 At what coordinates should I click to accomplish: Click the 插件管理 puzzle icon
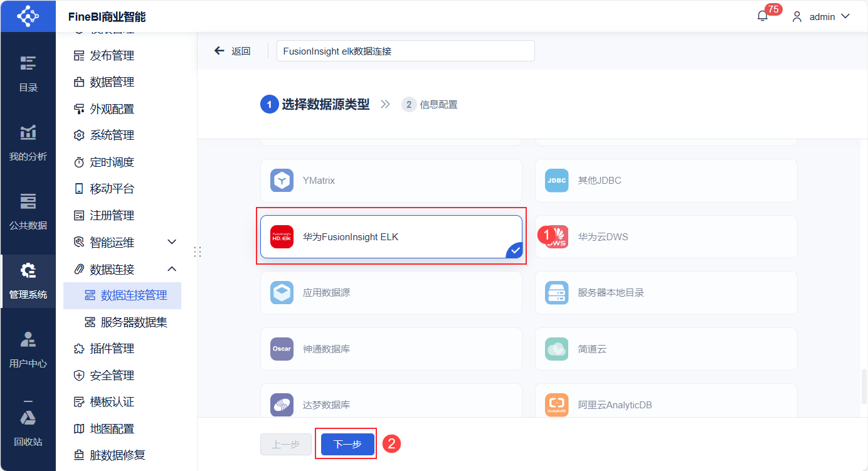tap(79, 349)
